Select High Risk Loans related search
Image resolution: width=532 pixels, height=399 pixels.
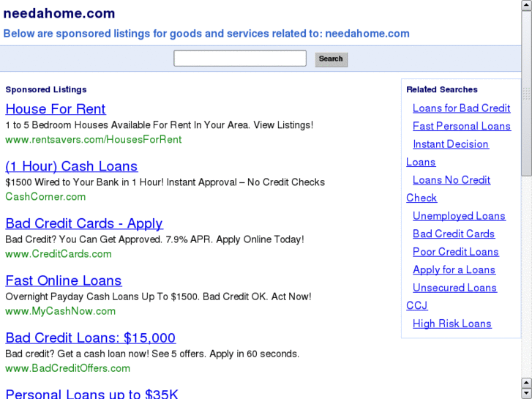(x=452, y=324)
